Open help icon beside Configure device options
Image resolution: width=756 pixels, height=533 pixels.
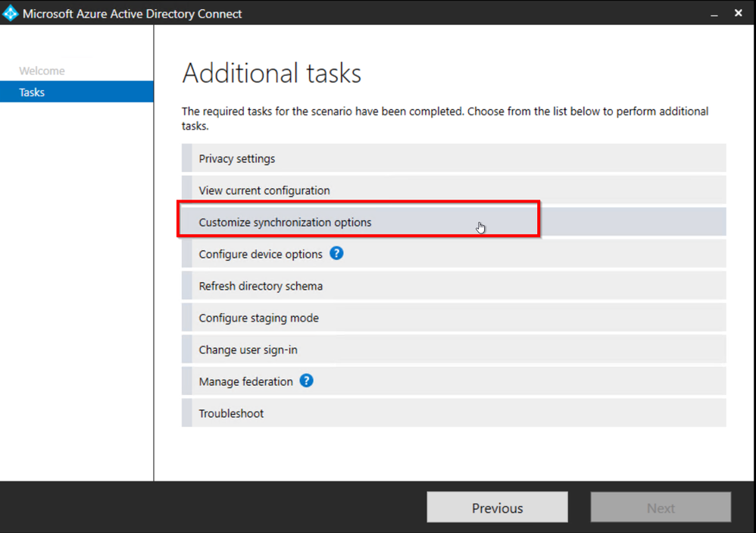click(x=337, y=253)
